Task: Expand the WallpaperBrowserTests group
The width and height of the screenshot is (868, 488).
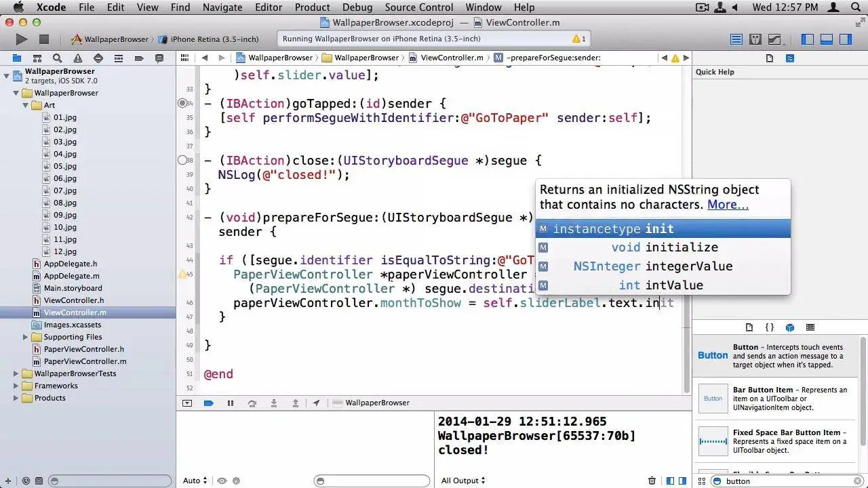Action: [x=16, y=373]
